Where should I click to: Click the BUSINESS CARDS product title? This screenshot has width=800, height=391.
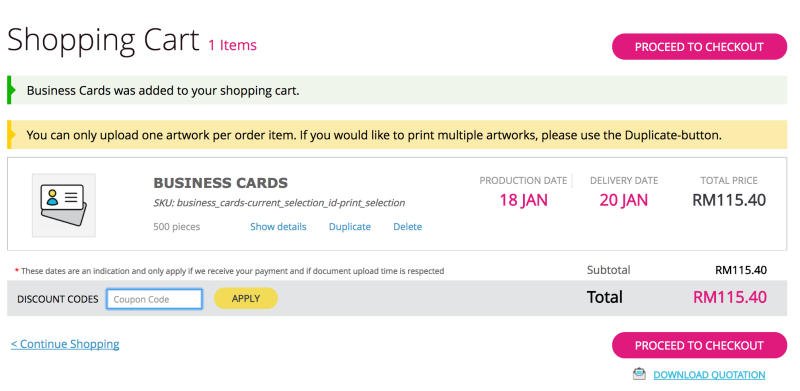tap(220, 183)
